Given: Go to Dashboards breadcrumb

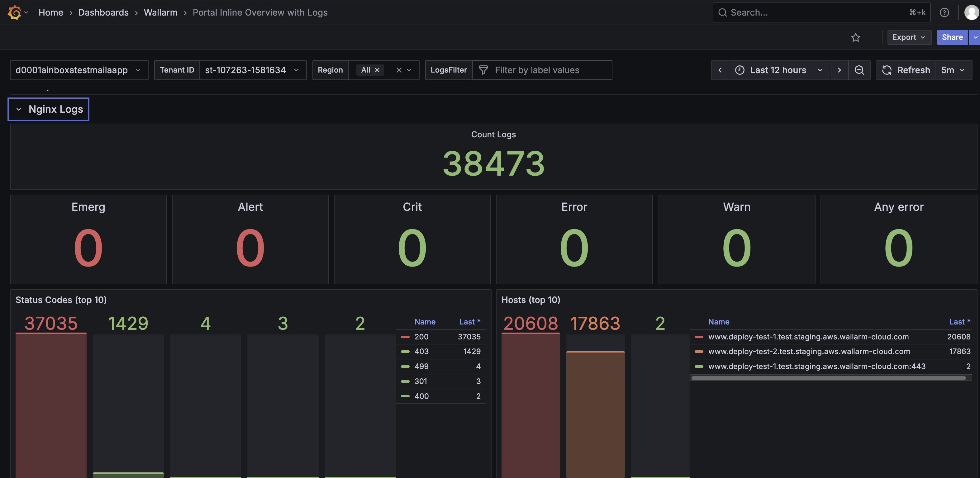Looking at the screenshot, I should (x=103, y=12).
